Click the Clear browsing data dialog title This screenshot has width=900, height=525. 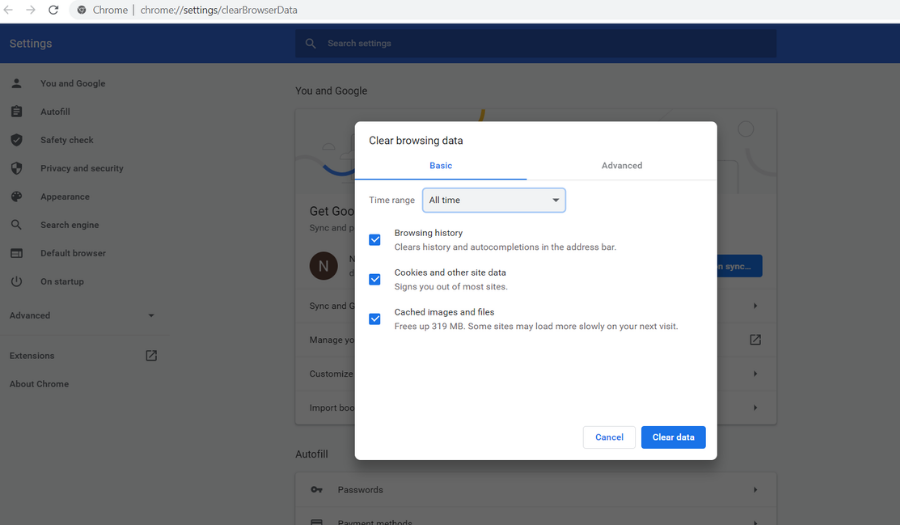coord(416,141)
